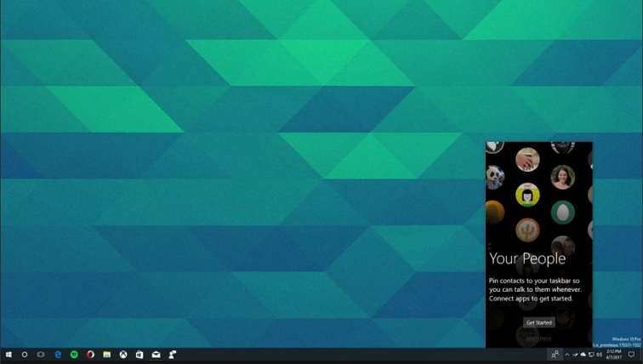
Task: Open File Explorer from the taskbar
Action: click(106, 354)
